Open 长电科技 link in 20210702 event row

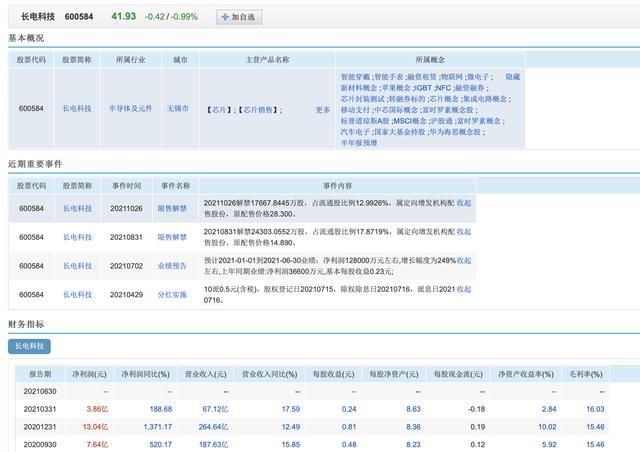(x=77, y=266)
